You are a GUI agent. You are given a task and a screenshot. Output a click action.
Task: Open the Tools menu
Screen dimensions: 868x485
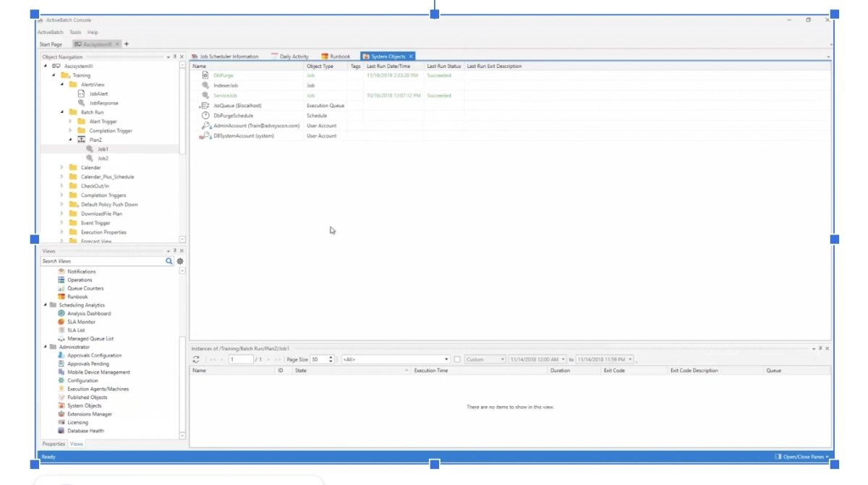pos(75,33)
